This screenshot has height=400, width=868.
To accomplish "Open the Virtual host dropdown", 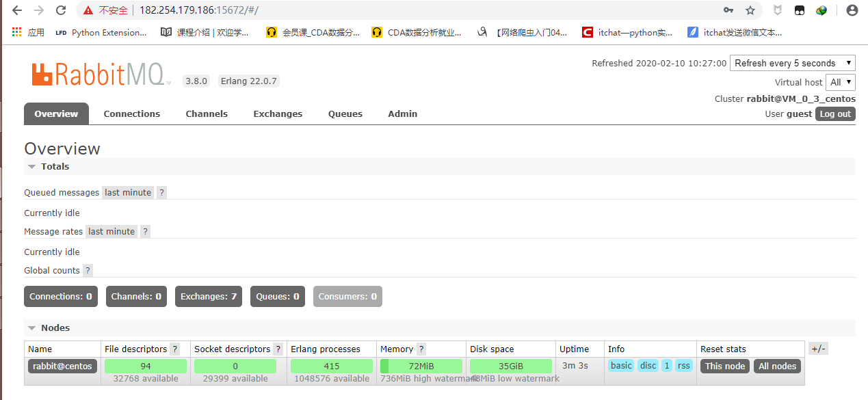I will click(840, 82).
